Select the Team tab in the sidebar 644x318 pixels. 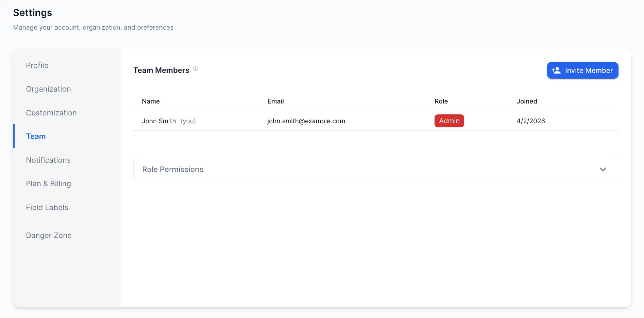[36, 136]
